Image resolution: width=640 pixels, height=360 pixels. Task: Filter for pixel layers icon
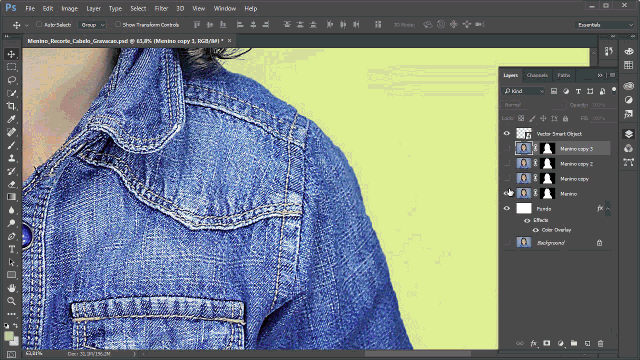tap(554, 91)
